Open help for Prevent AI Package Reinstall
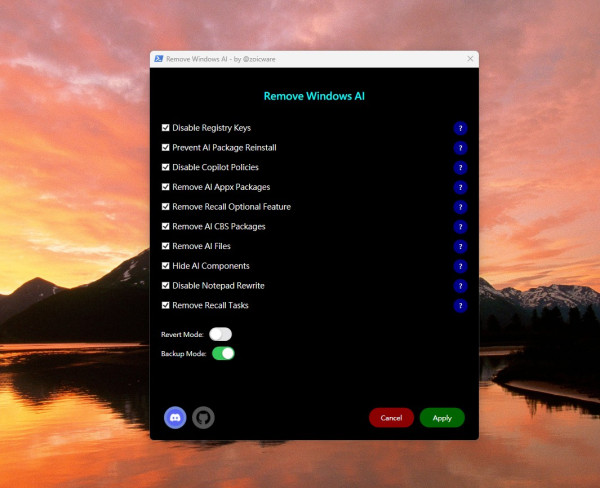This screenshot has width=600, height=488. click(x=460, y=148)
